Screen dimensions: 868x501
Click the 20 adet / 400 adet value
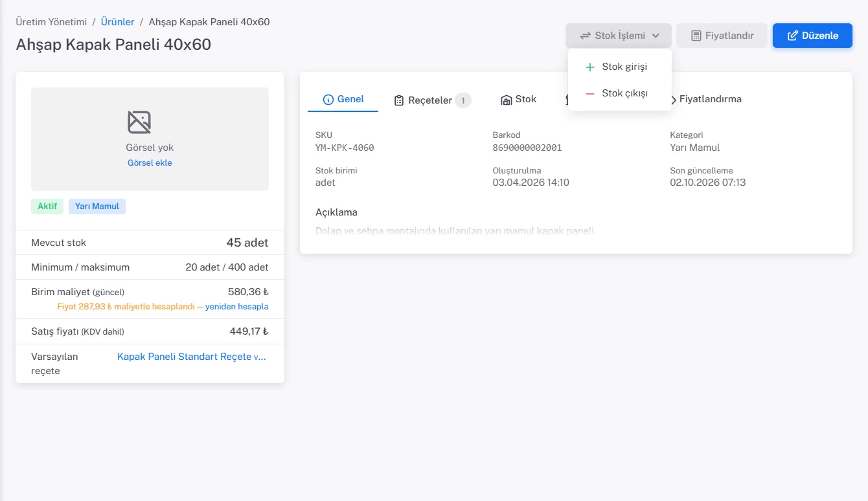pyautogui.click(x=227, y=267)
